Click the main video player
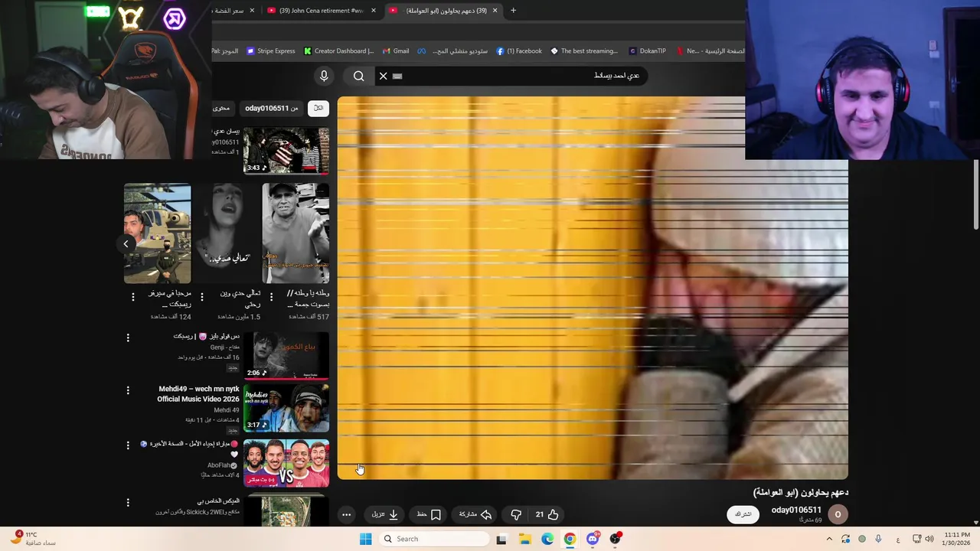 click(x=593, y=288)
